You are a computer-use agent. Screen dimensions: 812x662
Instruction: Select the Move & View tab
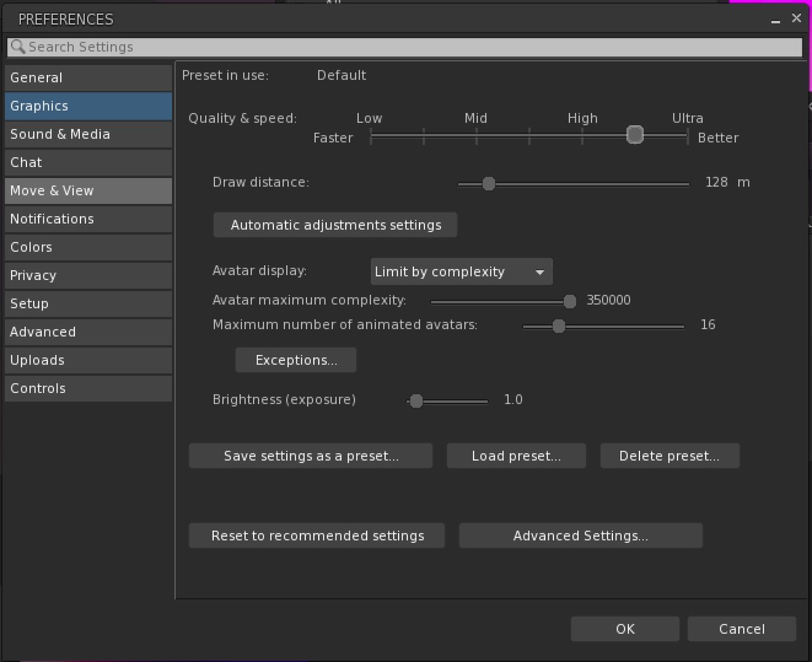tap(88, 191)
